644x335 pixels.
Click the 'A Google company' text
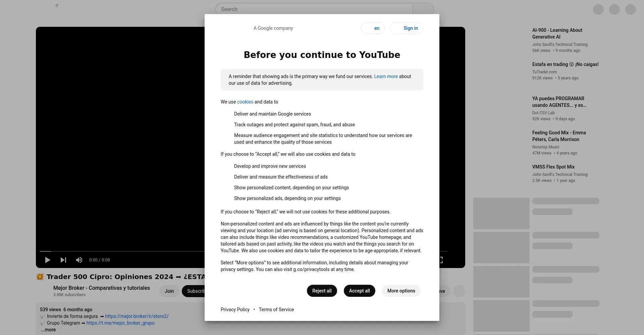click(273, 28)
